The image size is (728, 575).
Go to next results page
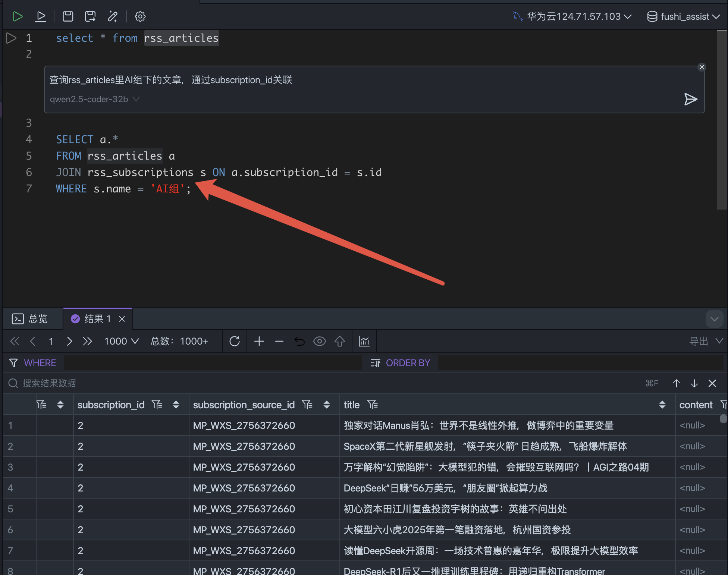[x=69, y=341]
